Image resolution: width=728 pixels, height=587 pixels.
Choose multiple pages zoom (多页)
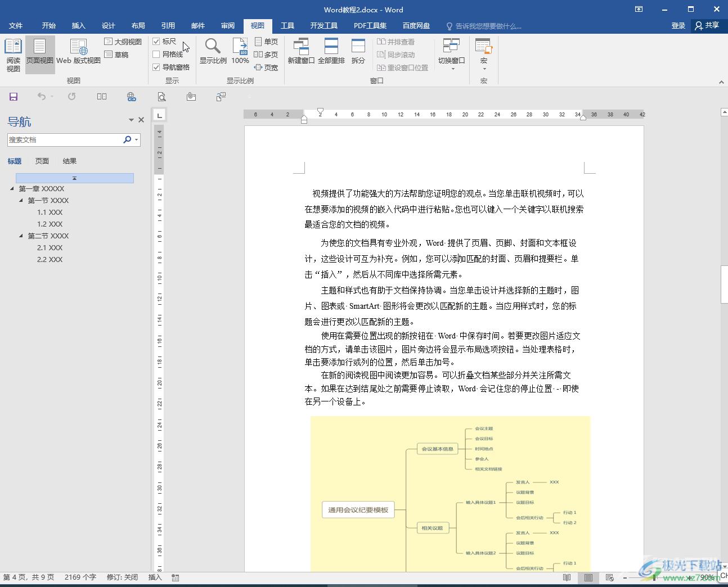(x=266, y=55)
